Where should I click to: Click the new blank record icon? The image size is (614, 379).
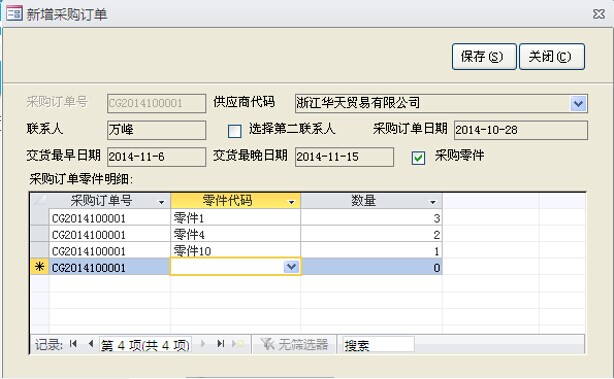coord(238,344)
